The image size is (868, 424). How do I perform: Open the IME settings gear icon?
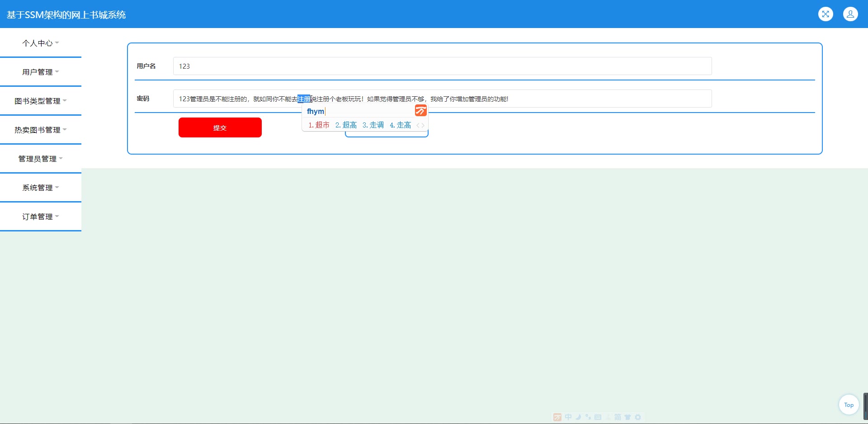638,417
